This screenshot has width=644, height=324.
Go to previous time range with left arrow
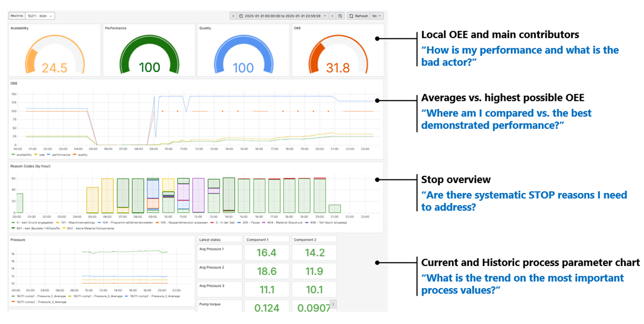point(233,16)
